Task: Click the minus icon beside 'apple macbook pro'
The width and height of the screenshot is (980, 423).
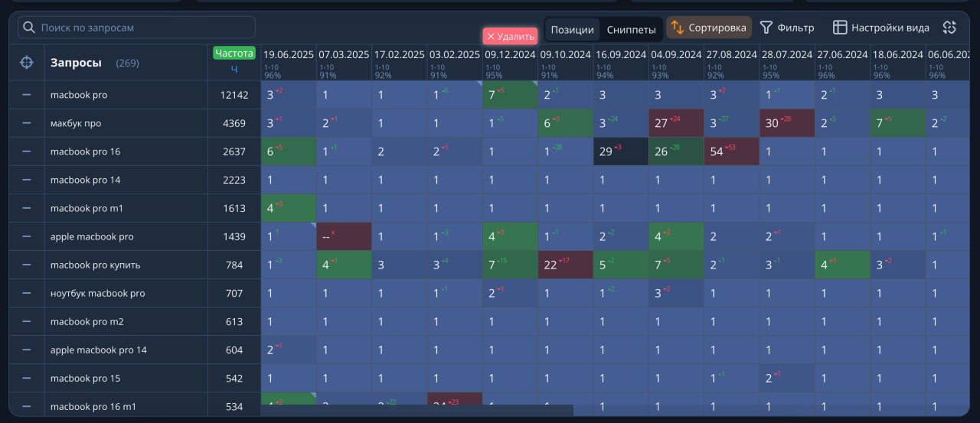Action: click(x=26, y=236)
